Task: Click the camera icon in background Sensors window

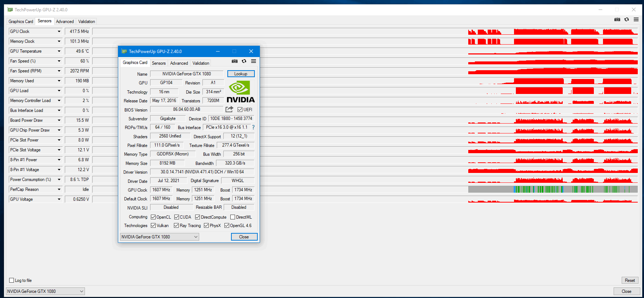Action: [617, 19]
